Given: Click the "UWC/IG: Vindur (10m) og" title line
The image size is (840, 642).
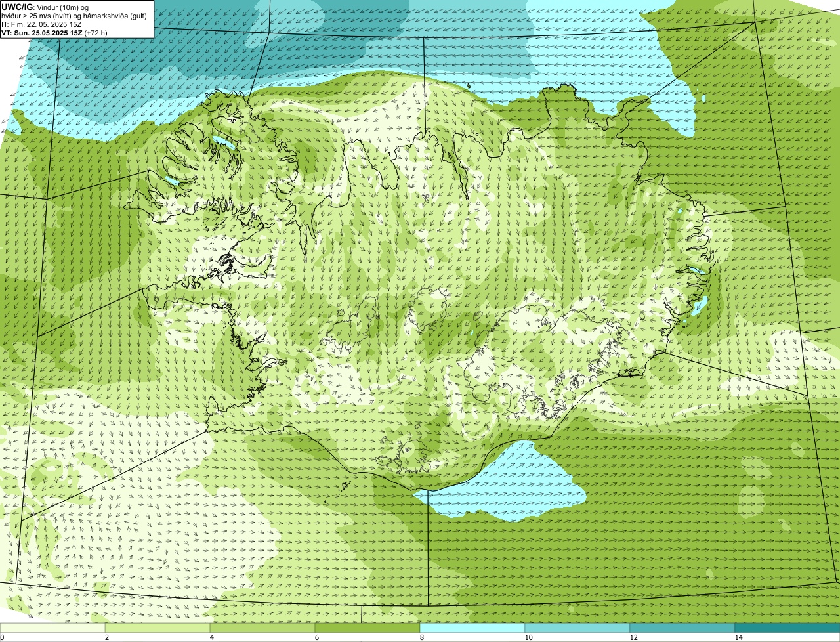Looking at the screenshot, I should (x=45, y=7).
